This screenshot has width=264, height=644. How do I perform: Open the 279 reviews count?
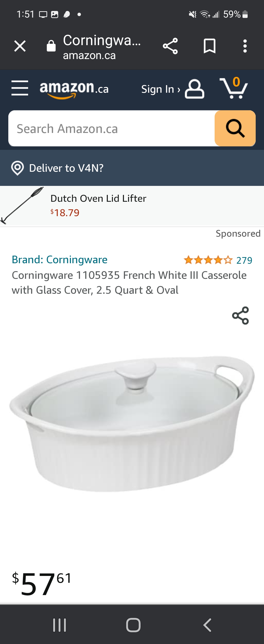244,261
